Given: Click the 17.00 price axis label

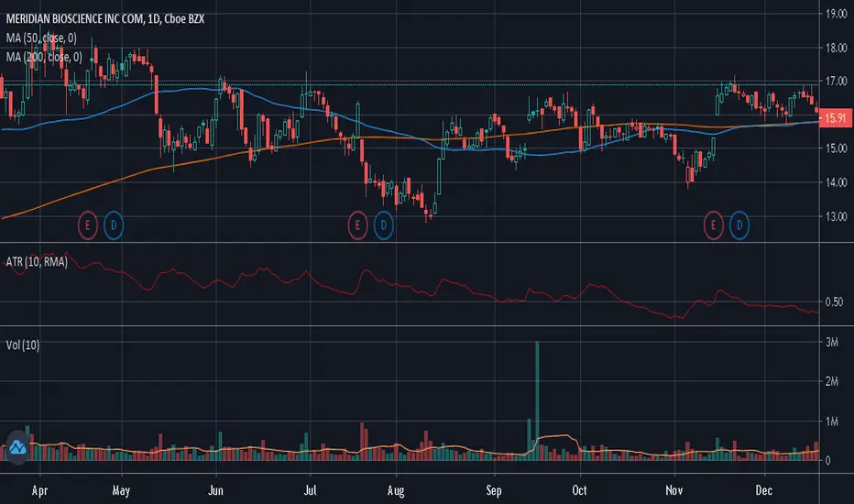Looking at the screenshot, I should point(836,82).
